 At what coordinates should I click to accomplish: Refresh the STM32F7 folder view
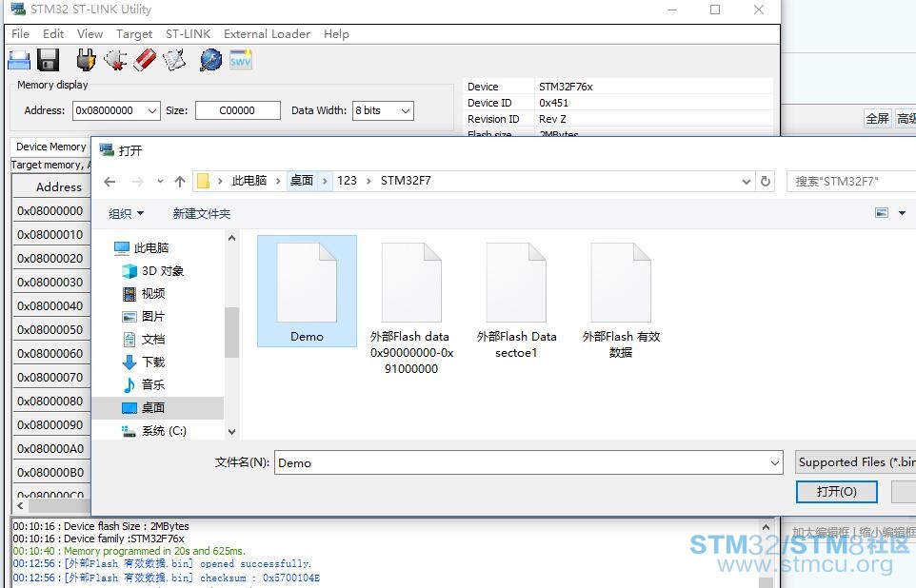point(766,182)
